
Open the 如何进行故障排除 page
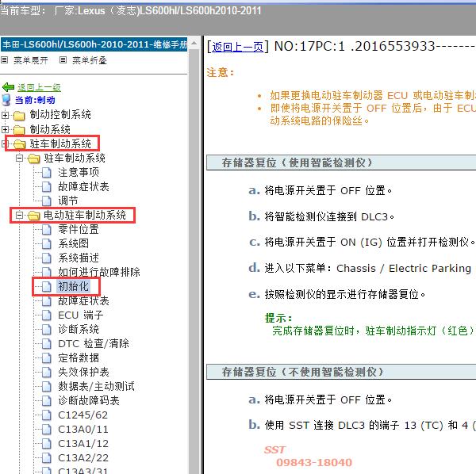pyautogui.click(x=99, y=272)
